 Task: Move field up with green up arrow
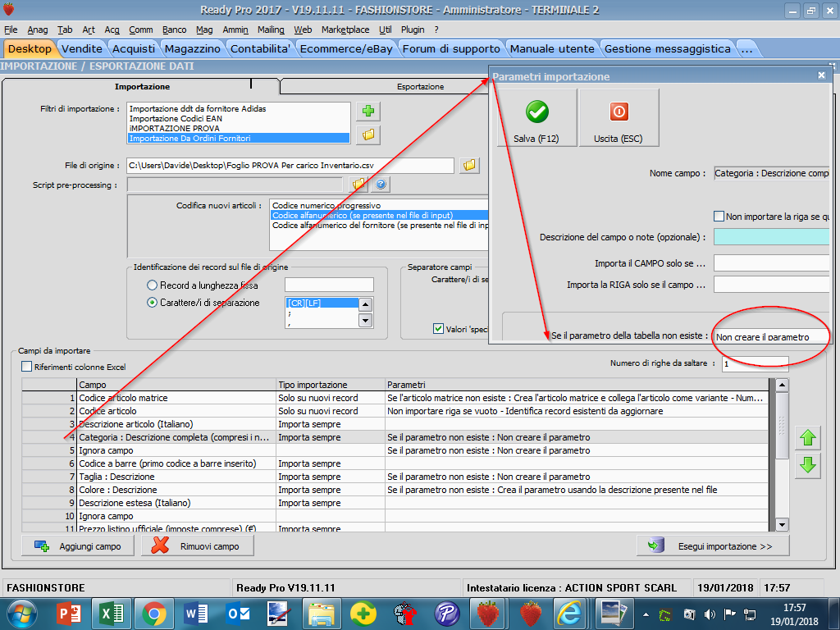pos(807,438)
